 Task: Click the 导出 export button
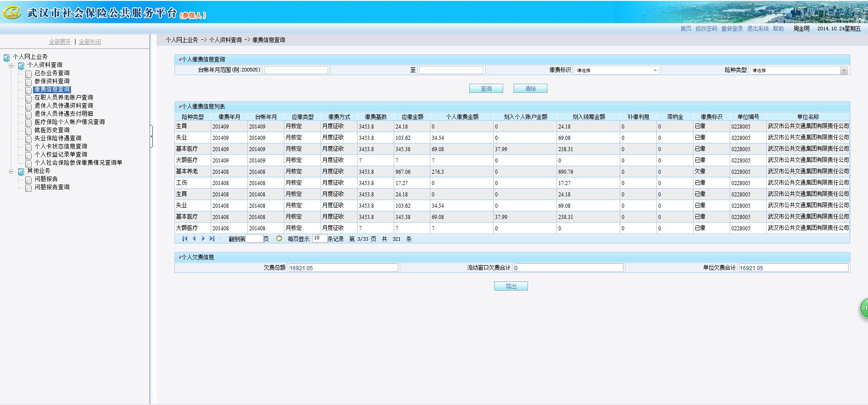pyautogui.click(x=511, y=286)
